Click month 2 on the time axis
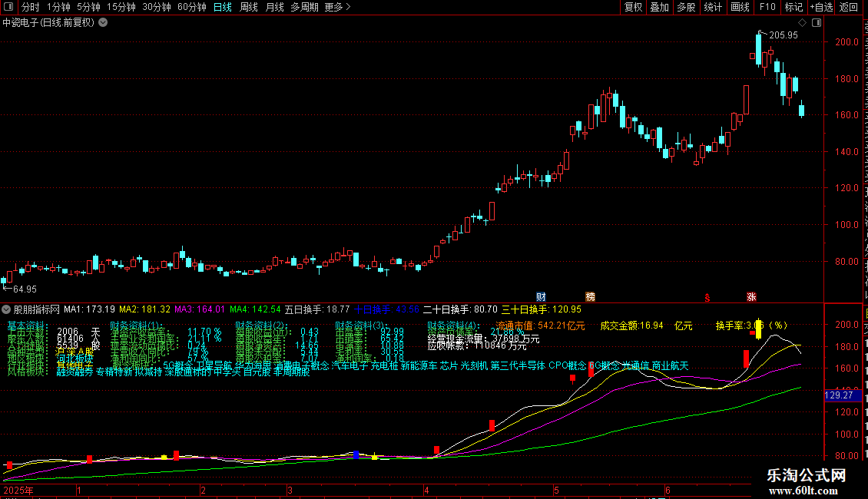868x499 pixels. (203, 491)
